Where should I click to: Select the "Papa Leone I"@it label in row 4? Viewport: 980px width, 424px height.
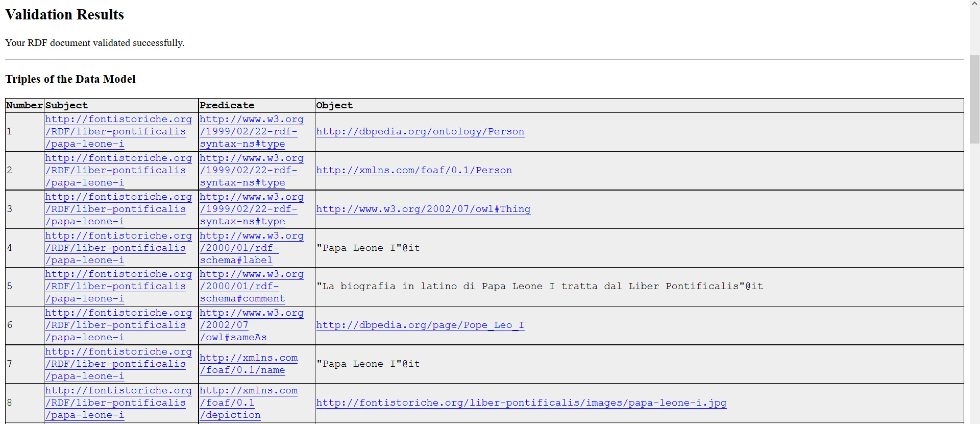(368, 248)
